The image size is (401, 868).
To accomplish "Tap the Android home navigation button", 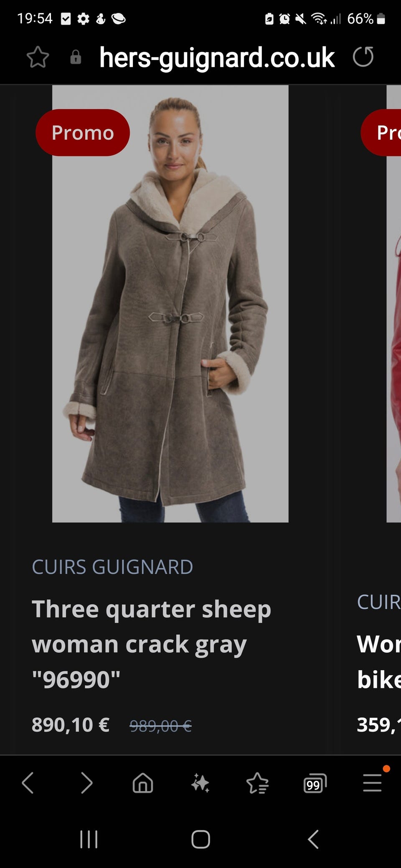I will coord(200,839).
